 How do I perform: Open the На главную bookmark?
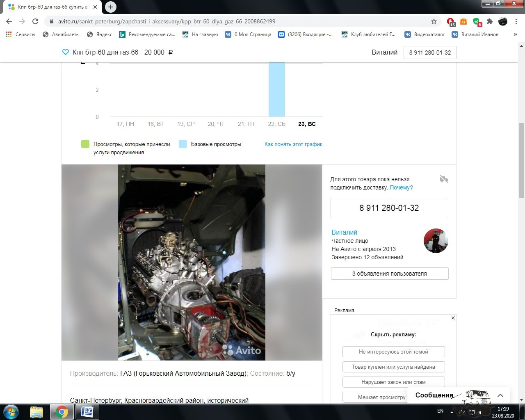coord(200,34)
